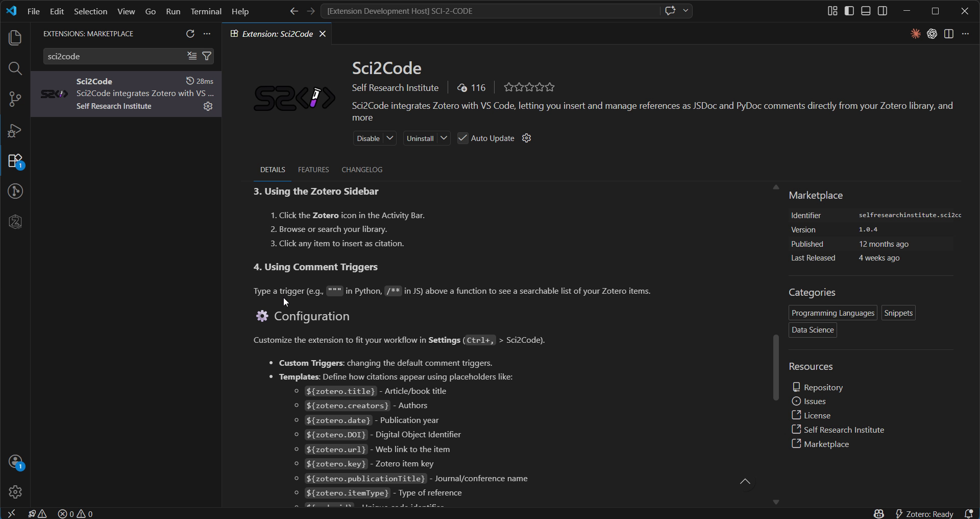This screenshot has height=519, width=980.
Task: Click the Zotero: Ready status bar item
Action: (x=924, y=514)
